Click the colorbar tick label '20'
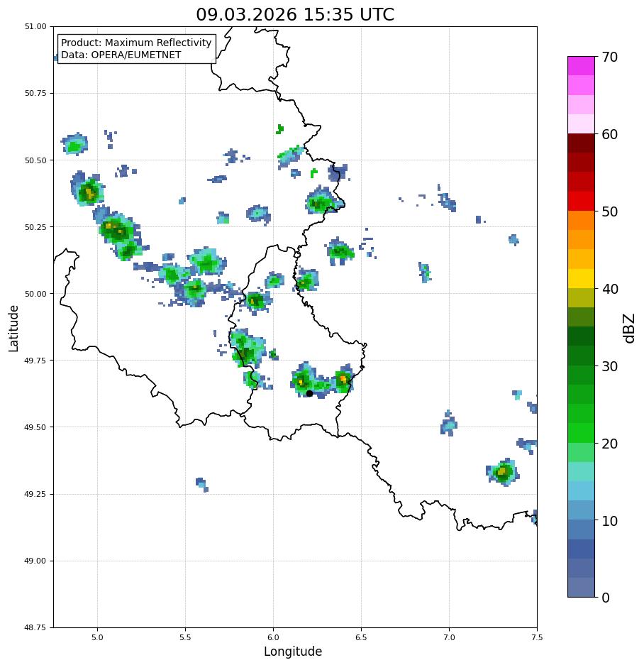644x665 pixels. tap(610, 444)
